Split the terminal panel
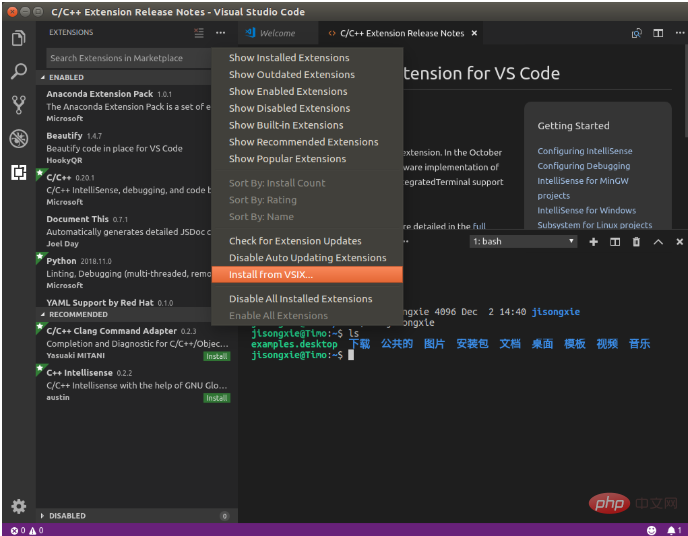 pos(615,242)
